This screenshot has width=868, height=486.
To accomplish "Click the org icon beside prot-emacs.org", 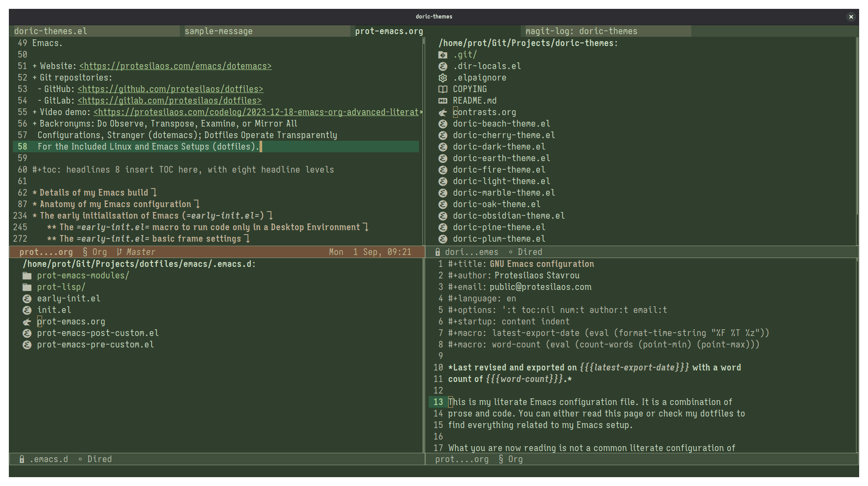I will click(x=27, y=322).
